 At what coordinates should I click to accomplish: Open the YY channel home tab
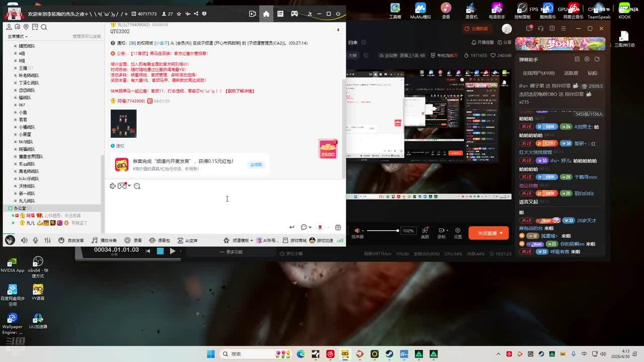(266, 14)
